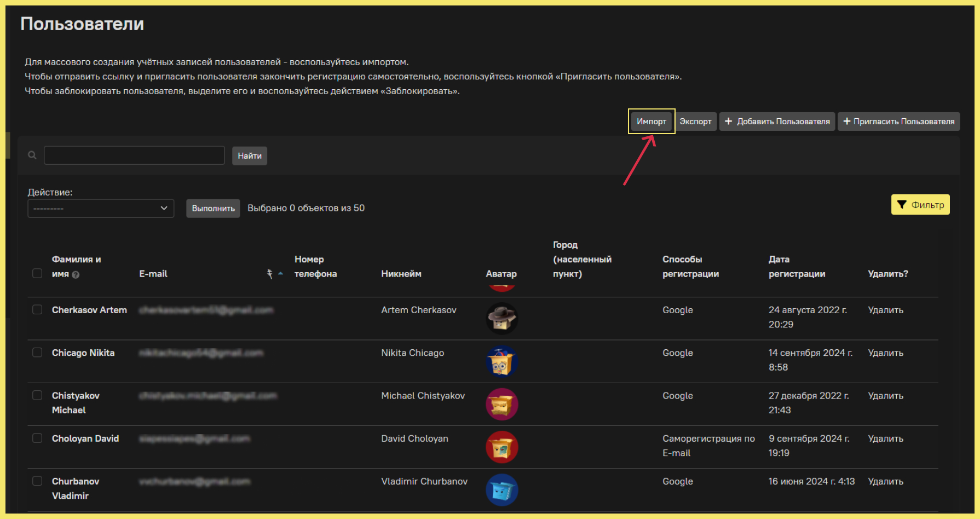The image size is (980, 519).
Task: Sort by Способы регистрации column
Action: coord(690,267)
